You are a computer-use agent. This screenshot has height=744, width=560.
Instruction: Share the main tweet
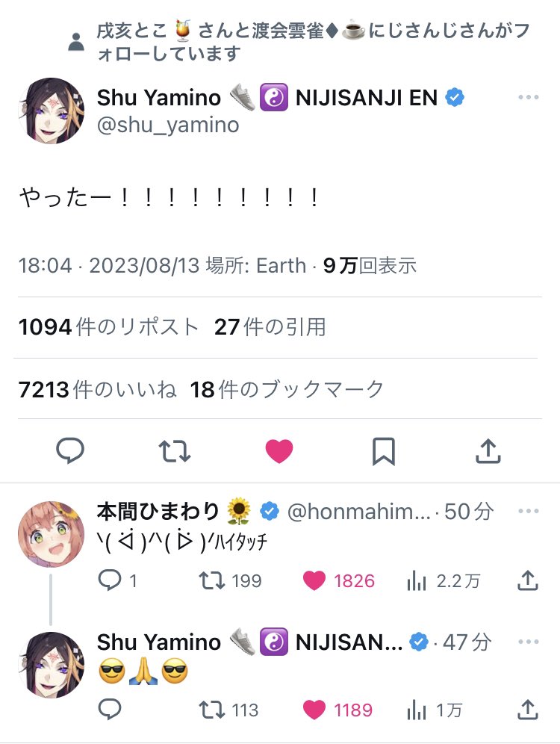click(488, 450)
